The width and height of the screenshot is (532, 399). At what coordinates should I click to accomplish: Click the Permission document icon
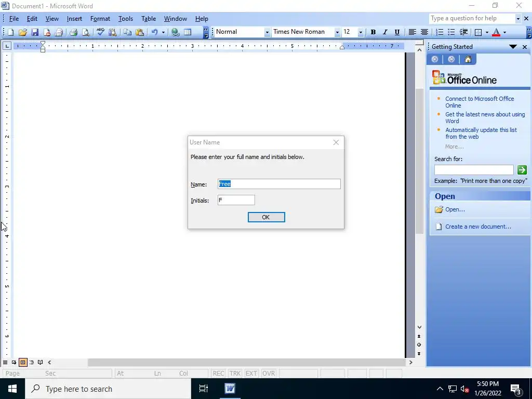(47, 32)
